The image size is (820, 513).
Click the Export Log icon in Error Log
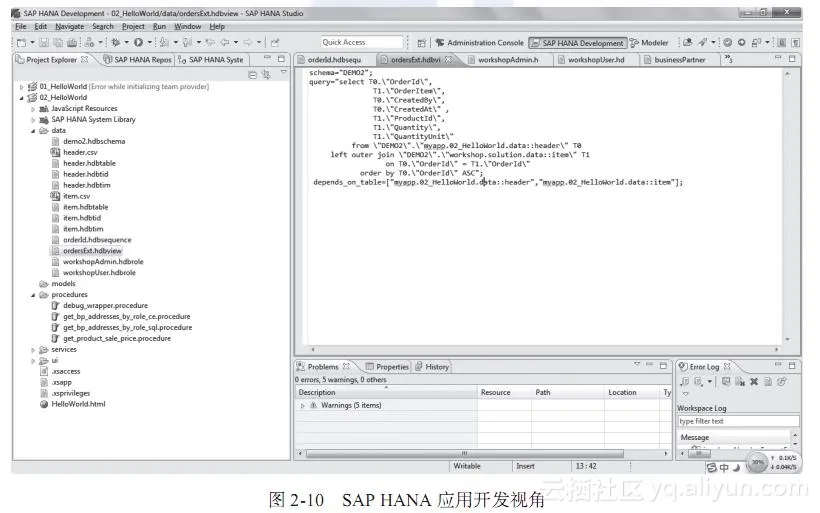pos(684,382)
